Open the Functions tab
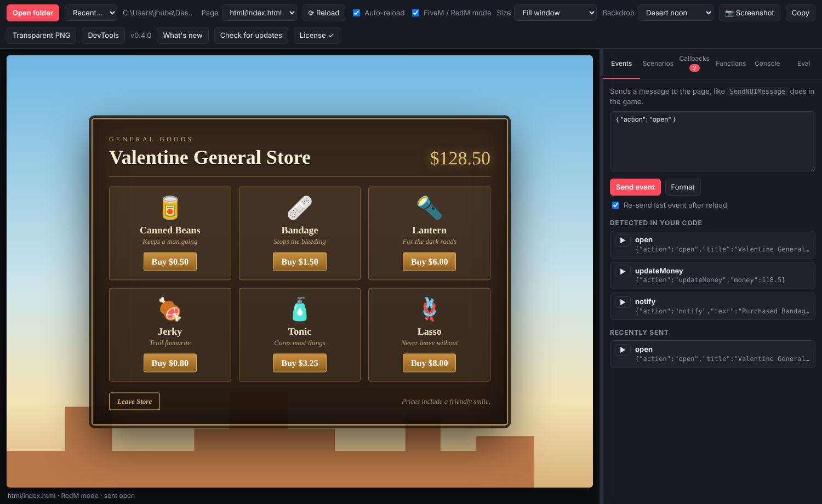This screenshot has width=822, height=504. [x=730, y=64]
